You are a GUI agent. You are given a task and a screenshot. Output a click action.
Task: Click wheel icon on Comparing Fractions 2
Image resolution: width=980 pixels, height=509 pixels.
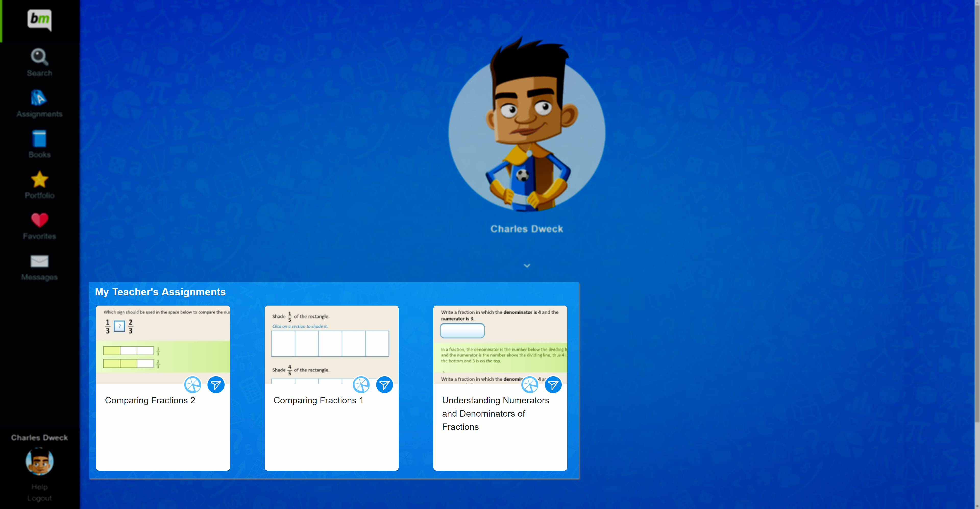pos(192,385)
